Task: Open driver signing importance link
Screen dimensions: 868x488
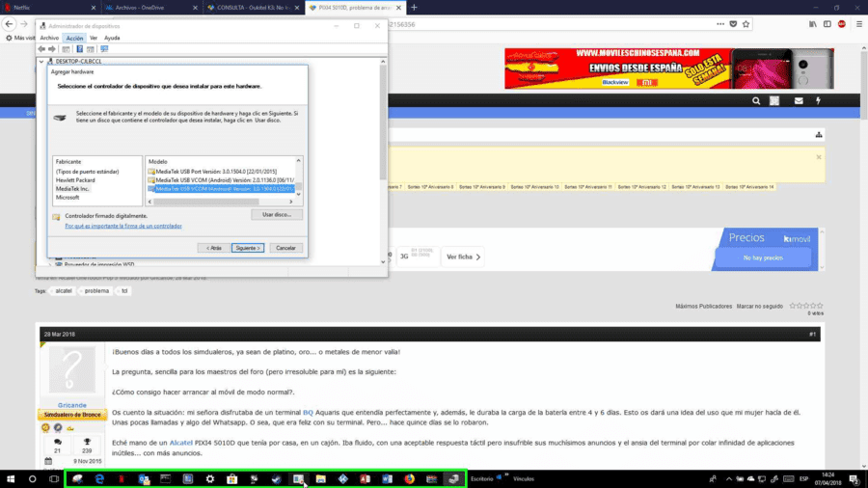Action: click(122, 227)
